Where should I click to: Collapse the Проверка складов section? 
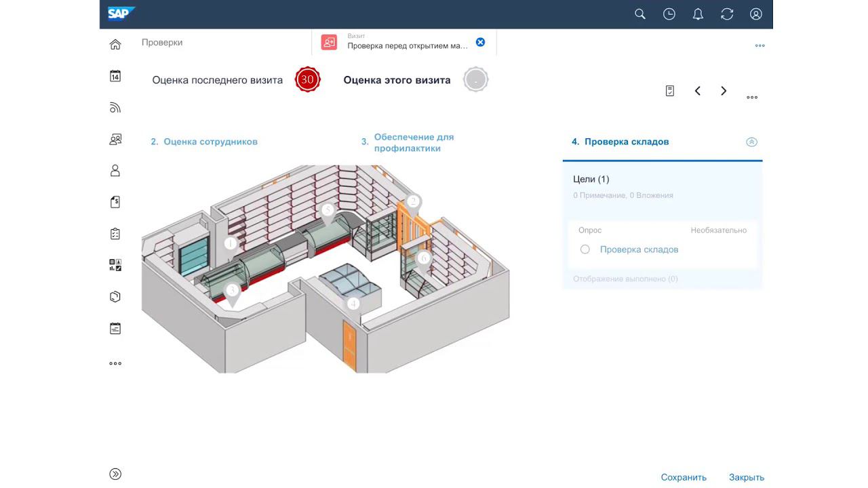coord(751,142)
